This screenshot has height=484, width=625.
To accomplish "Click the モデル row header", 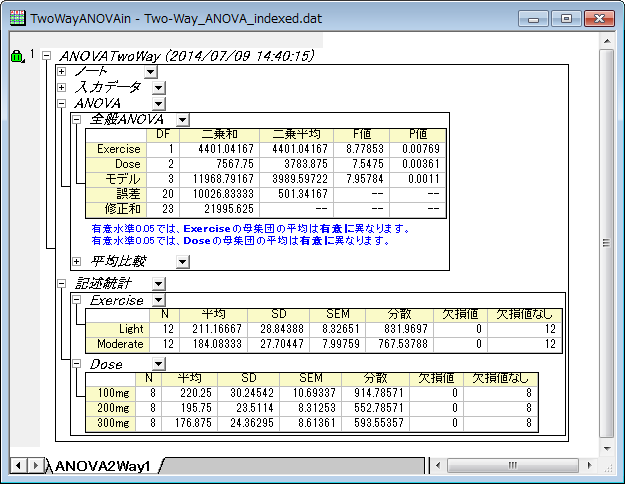I will coord(116,179).
